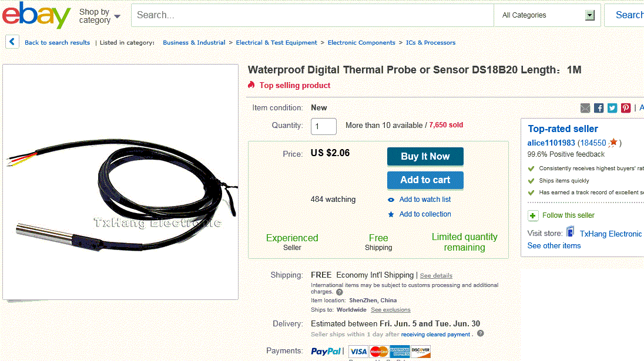Share listing via email envelope icon
644x361 pixels.
point(585,108)
